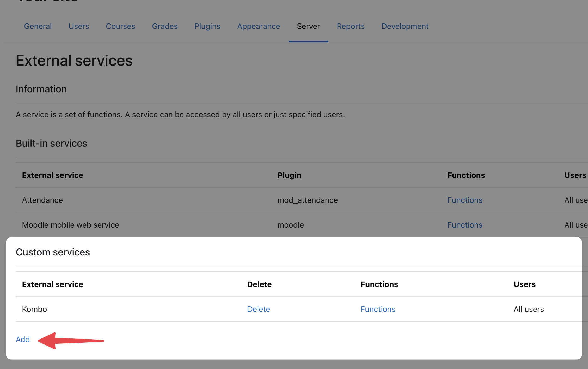Click the Attendance service row name

pyautogui.click(x=42, y=200)
